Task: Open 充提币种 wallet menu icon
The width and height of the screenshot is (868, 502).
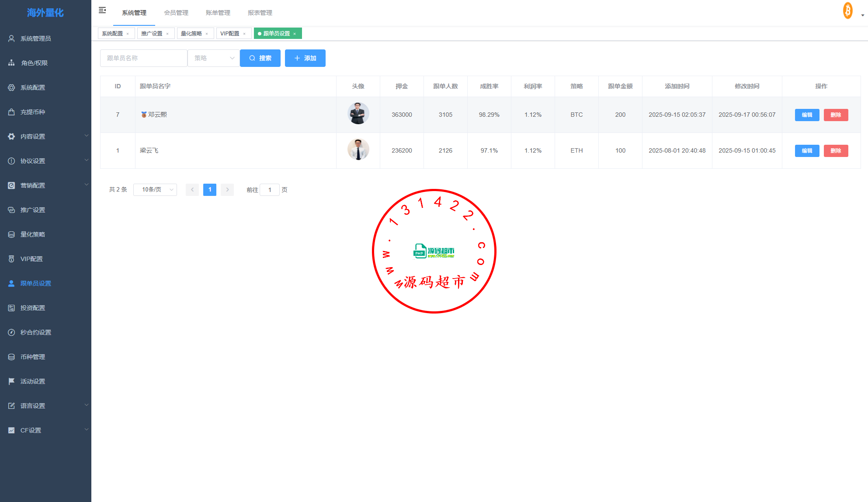Action: [x=11, y=112]
